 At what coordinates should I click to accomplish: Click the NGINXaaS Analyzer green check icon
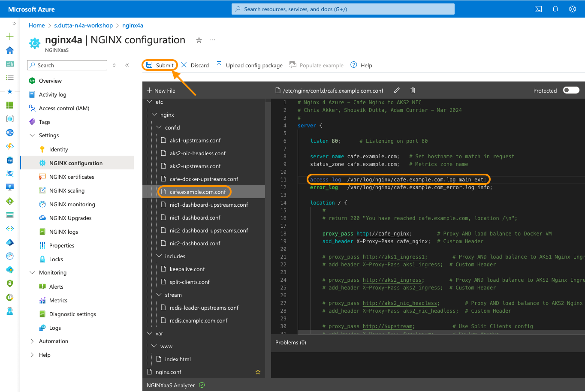point(202,385)
